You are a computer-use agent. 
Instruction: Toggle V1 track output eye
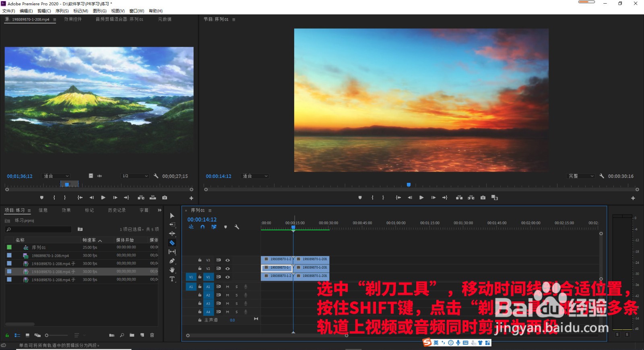pyautogui.click(x=227, y=277)
